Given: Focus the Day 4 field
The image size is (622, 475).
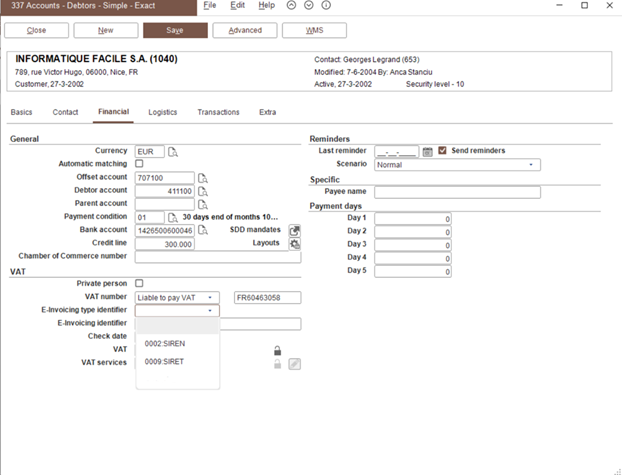Looking at the screenshot, I should [413, 259].
